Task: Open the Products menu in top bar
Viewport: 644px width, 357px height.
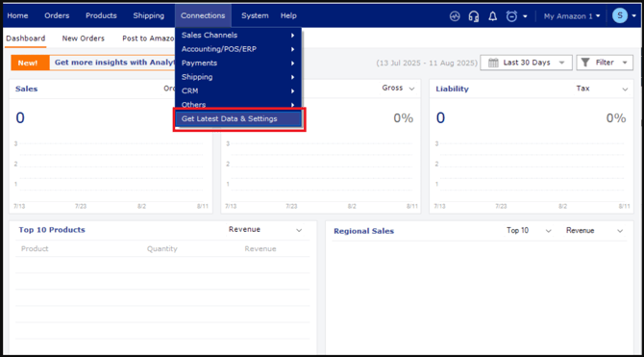Action: (101, 15)
